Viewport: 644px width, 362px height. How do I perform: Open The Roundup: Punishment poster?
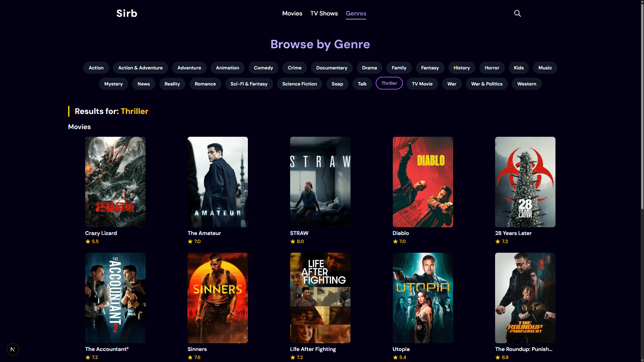[525, 298]
